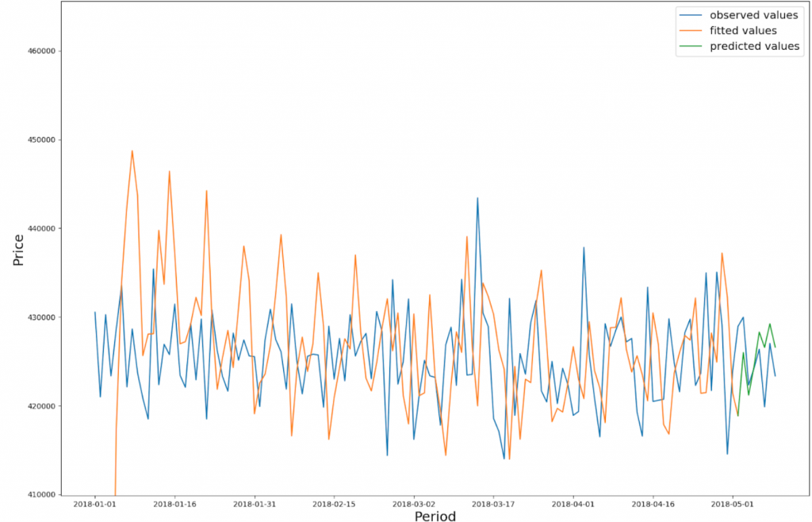Click the 'Price' y-axis title
The width and height of the screenshot is (812, 522).
18,250
